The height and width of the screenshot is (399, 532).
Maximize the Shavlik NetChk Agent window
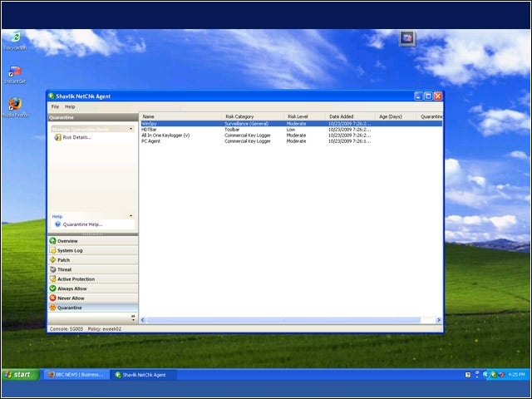click(428, 96)
